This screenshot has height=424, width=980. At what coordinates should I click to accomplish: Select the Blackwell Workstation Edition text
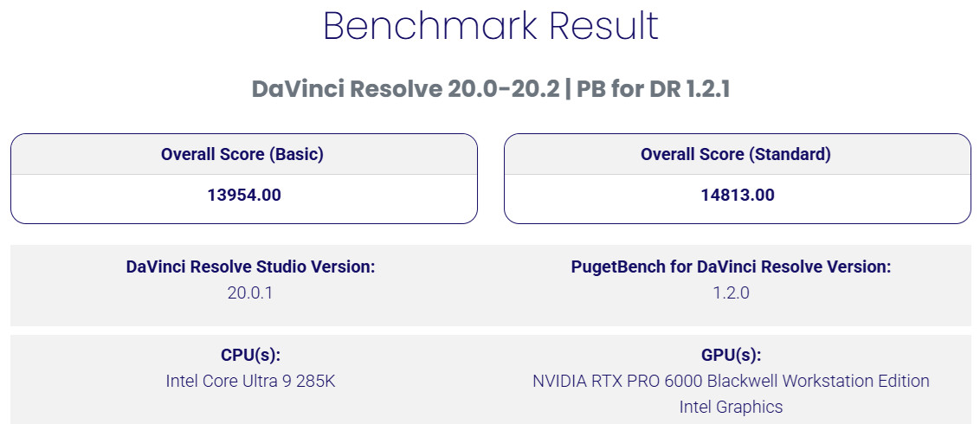807,382
